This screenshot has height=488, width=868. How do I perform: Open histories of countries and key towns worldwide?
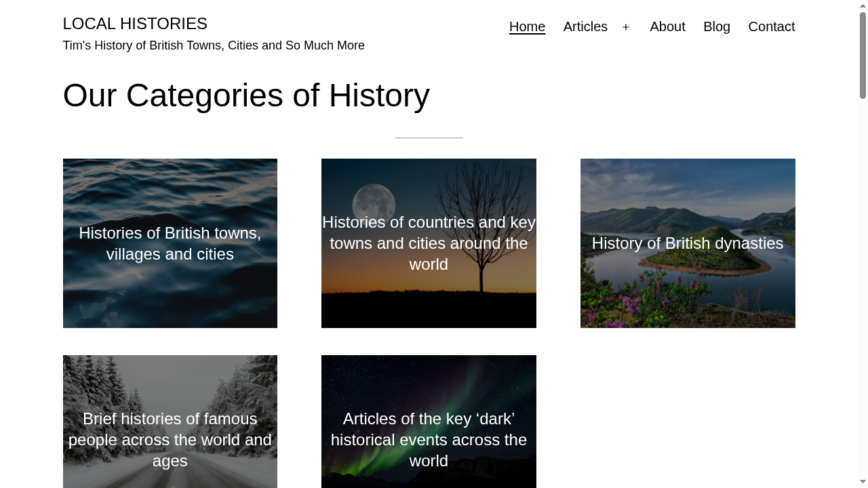tap(429, 243)
